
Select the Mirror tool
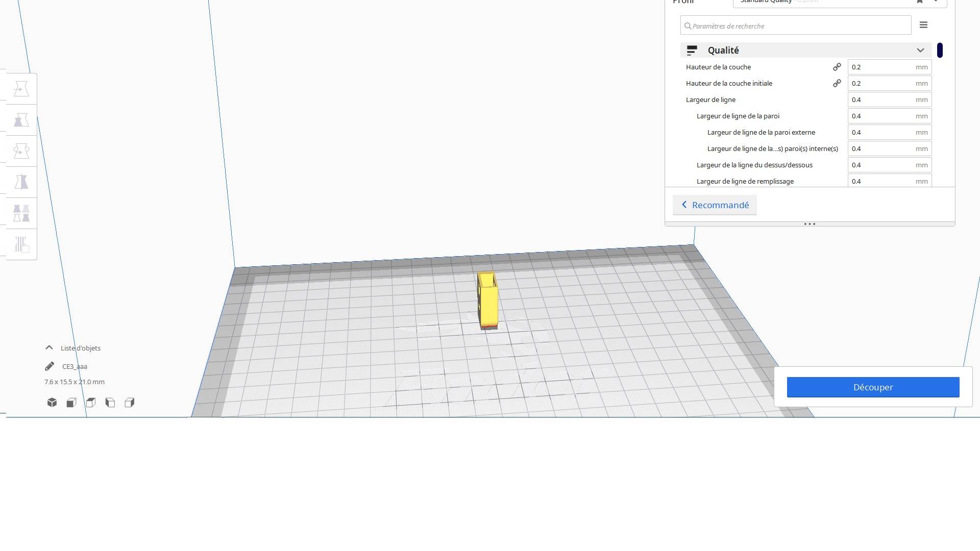point(21,182)
